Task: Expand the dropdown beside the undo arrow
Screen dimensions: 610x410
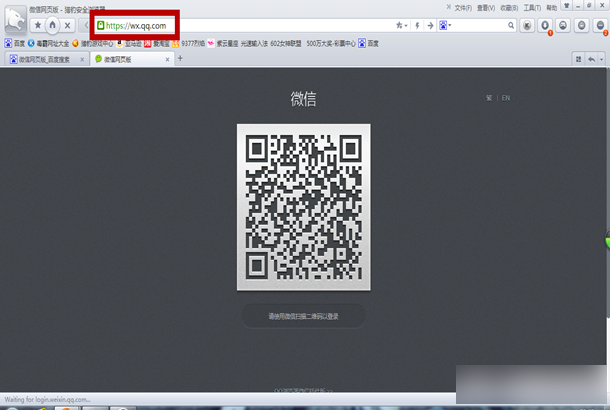Action: [x=601, y=59]
